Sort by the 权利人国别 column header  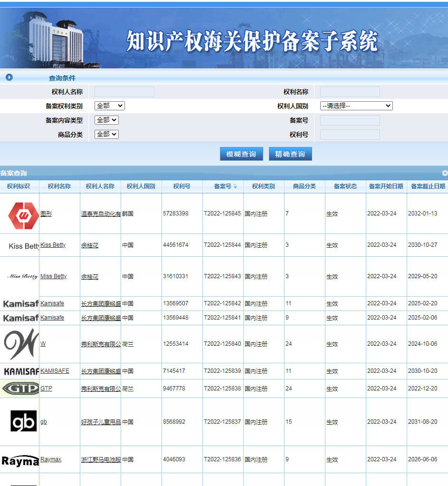click(x=141, y=186)
